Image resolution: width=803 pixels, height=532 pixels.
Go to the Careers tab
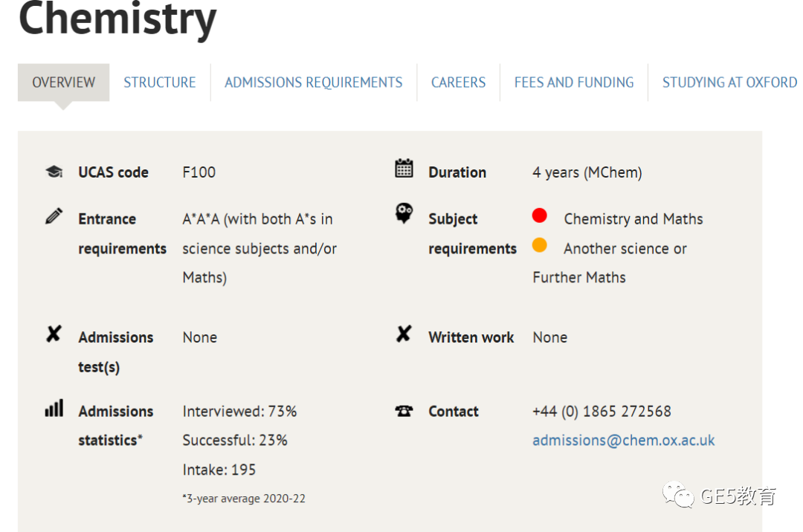click(458, 82)
